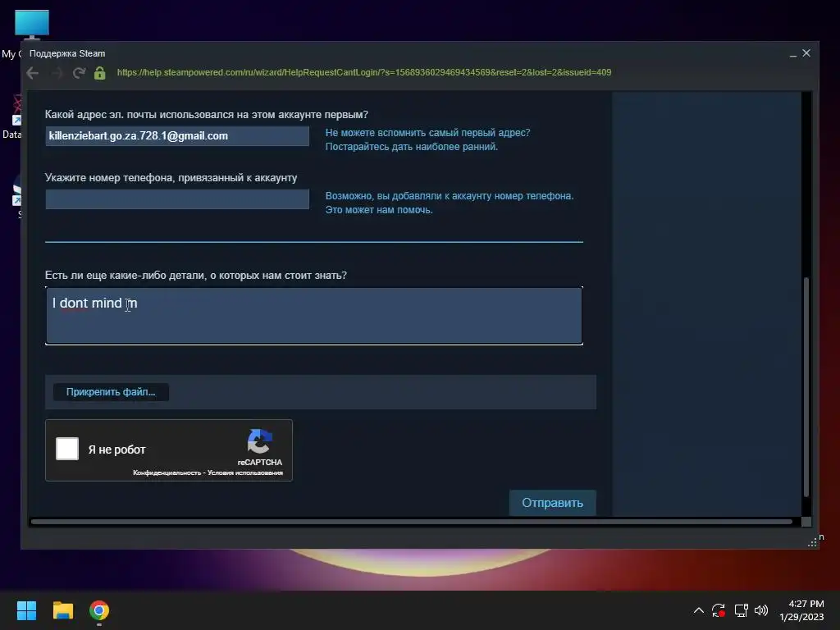Click the forward arrow navigation icon

[57, 73]
